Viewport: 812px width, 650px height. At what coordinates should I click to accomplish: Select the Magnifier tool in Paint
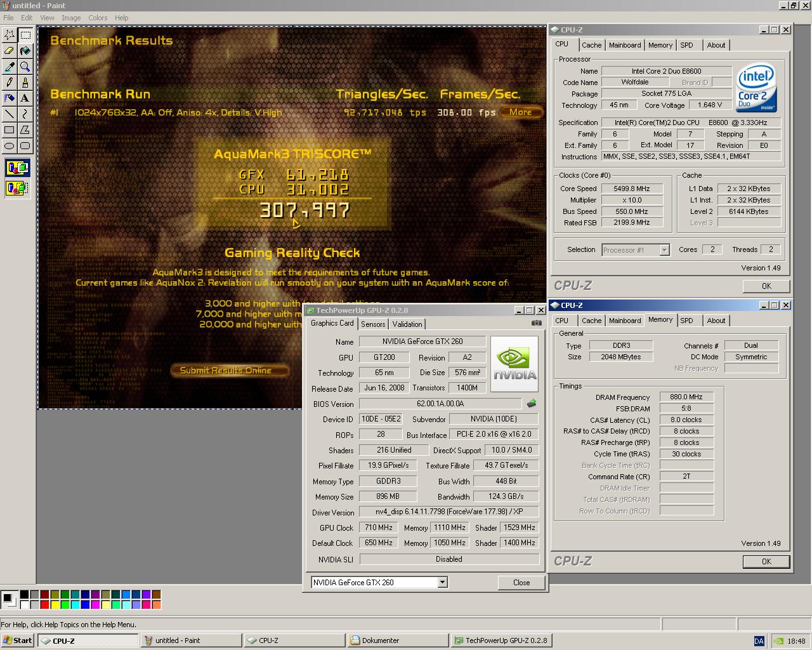[x=25, y=67]
